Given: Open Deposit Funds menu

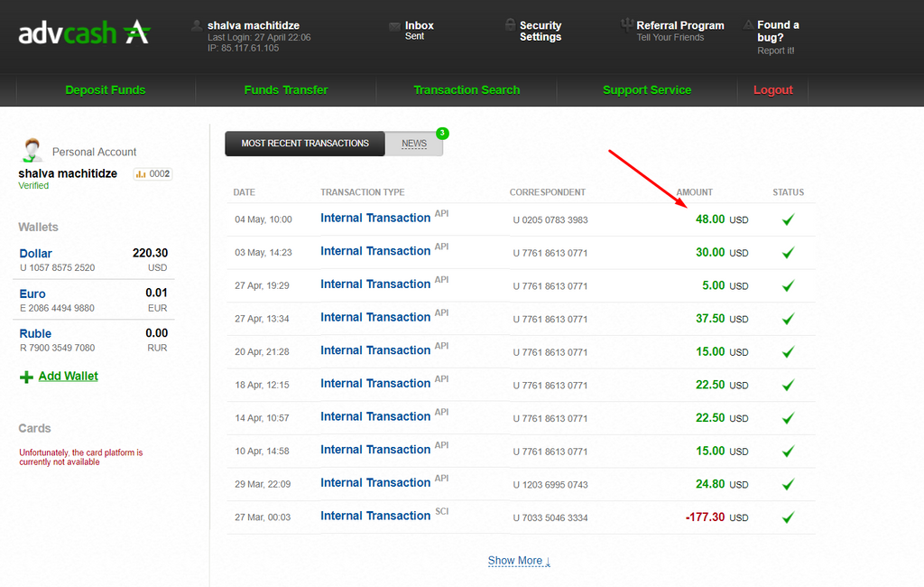Looking at the screenshot, I should pyautogui.click(x=106, y=89).
